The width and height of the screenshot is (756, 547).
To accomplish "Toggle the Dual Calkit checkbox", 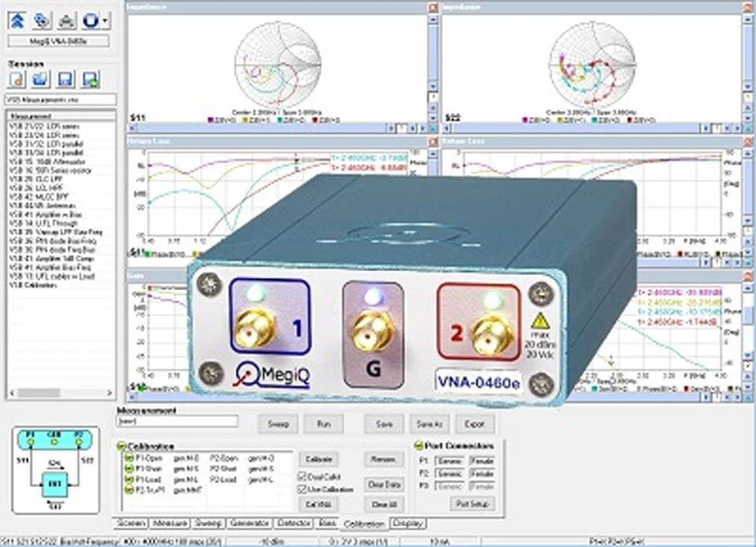I will (x=302, y=476).
